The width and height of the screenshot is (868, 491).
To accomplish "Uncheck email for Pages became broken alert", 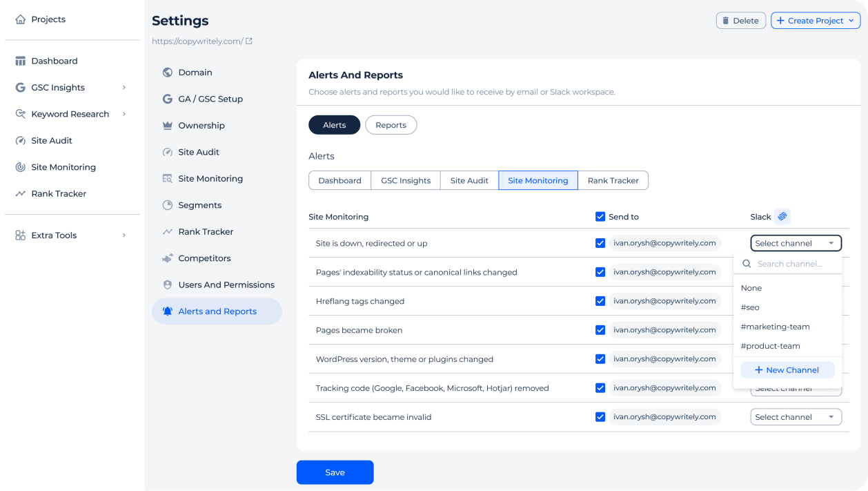I will click(600, 330).
